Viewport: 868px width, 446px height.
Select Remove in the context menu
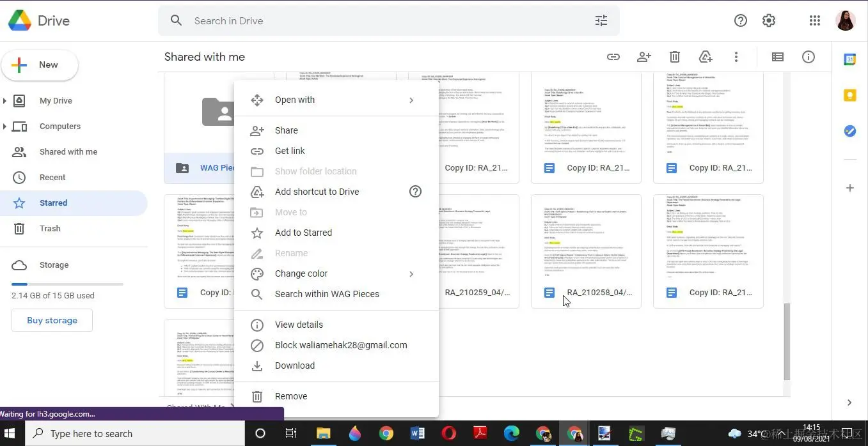[x=336, y=396]
